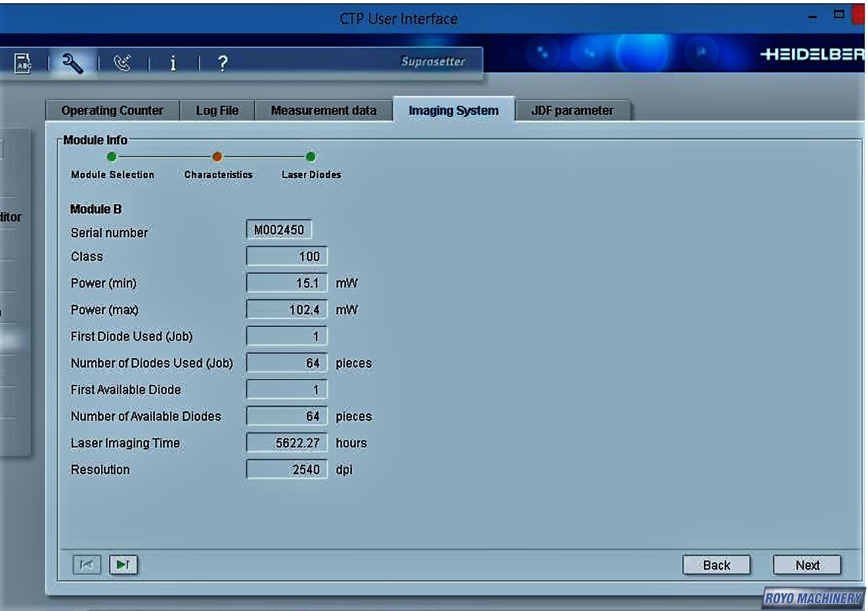This screenshot has height=611, width=868.
Task: Jump to first module with skip-back icon
Action: pos(86,564)
